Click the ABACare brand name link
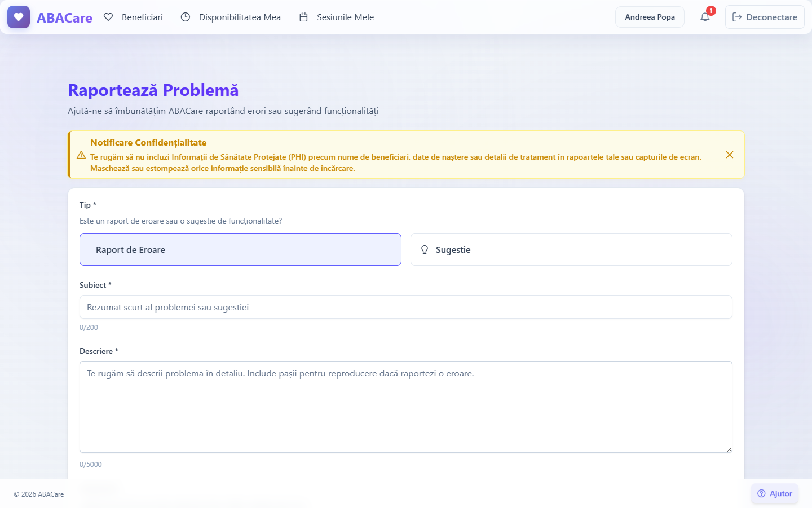The image size is (812, 508). [64, 17]
